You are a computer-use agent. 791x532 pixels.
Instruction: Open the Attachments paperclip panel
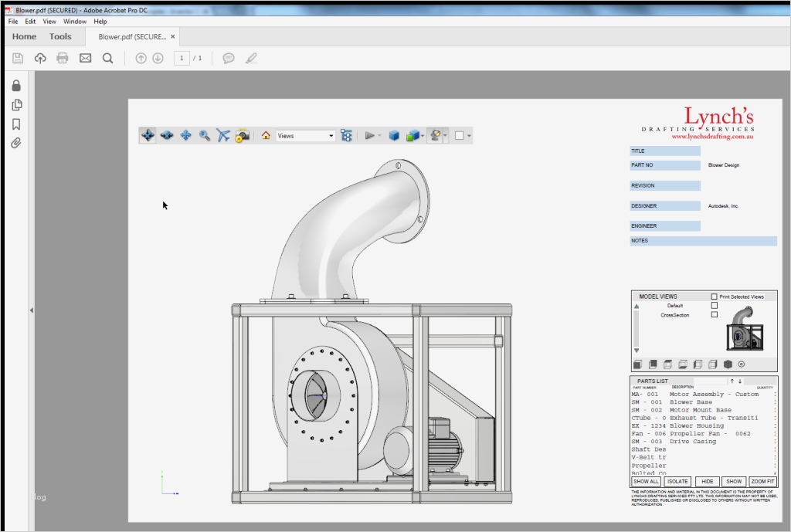[x=16, y=144]
